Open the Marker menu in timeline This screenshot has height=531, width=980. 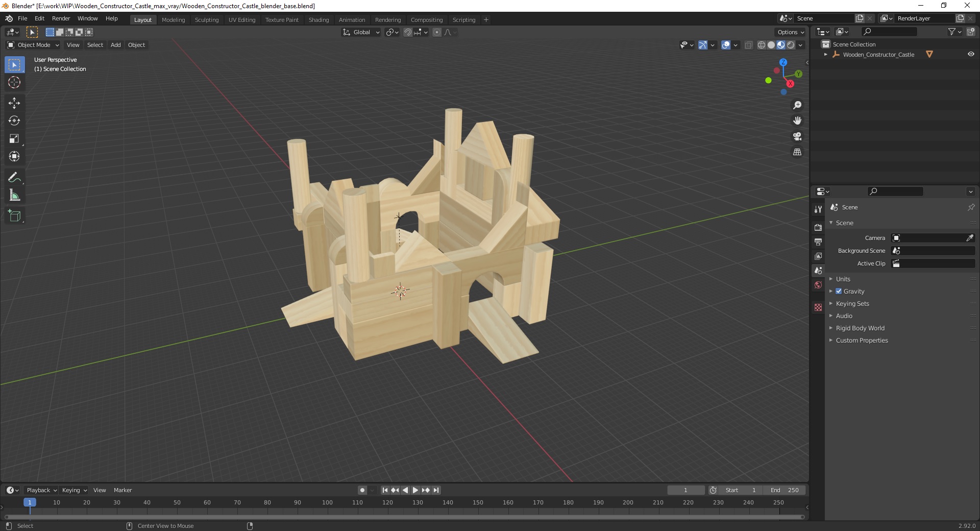(x=122, y=490)
